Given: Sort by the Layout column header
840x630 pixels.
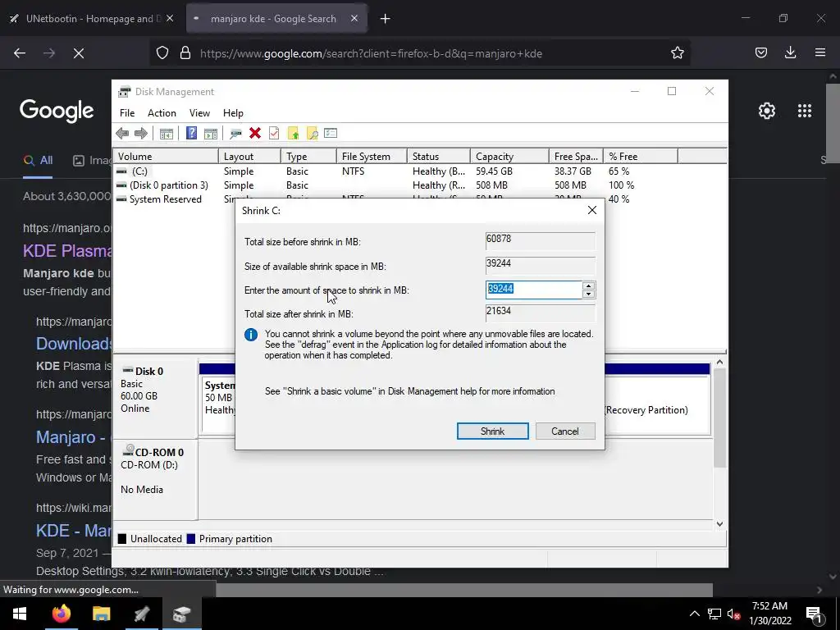Looking at the screenshot, I should click(x=249, y=157).
